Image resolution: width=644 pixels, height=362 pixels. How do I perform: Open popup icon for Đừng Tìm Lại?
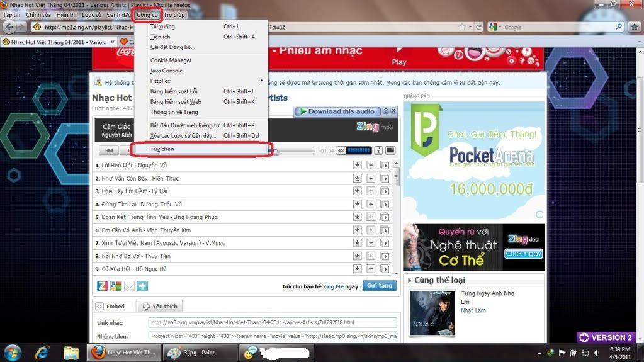(385, 204)
